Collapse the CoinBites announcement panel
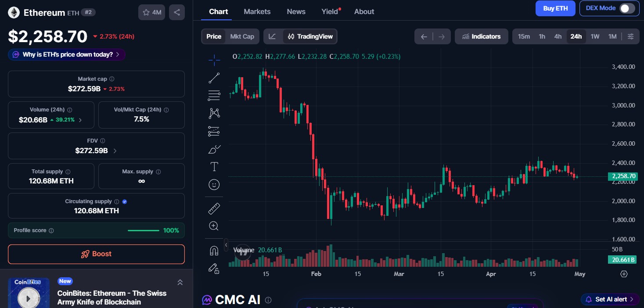 click(x=180, y=282)
